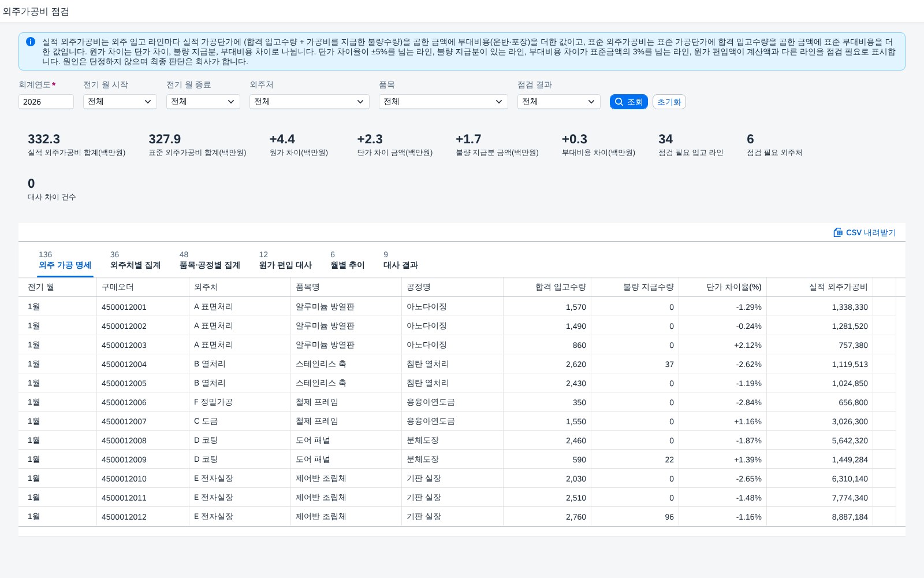
Task: Click the 단가 차이율(%) column header
Action: click(723, 287)
